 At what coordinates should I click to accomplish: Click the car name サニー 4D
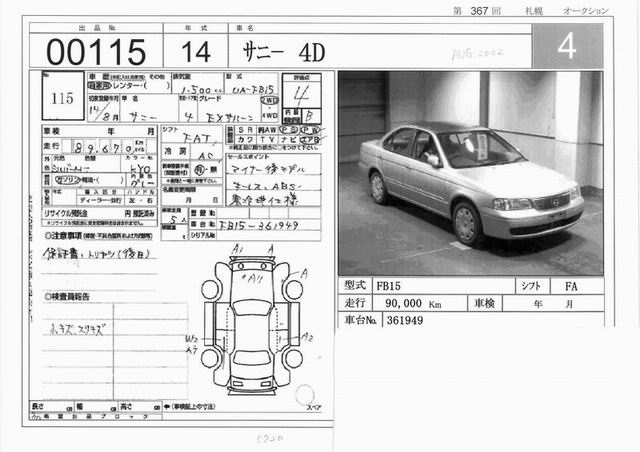tap(284, 53)
